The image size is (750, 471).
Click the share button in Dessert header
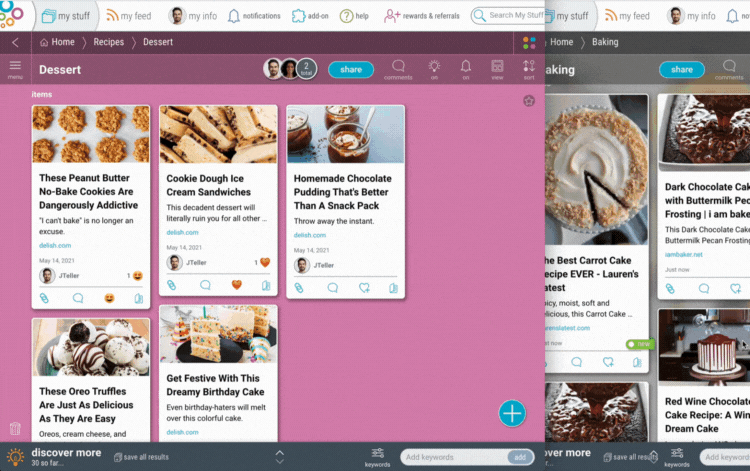351,70
